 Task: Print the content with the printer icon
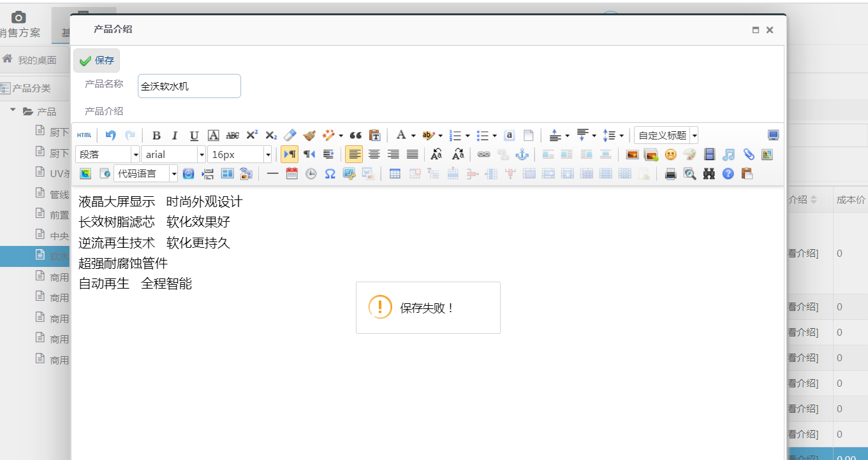click(x=670, y=173)
